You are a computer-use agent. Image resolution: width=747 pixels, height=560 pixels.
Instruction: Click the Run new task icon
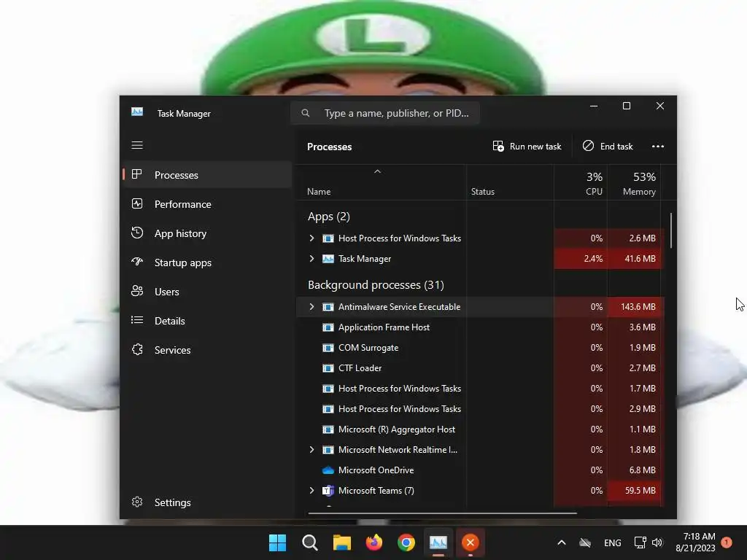tap(498, 146)
